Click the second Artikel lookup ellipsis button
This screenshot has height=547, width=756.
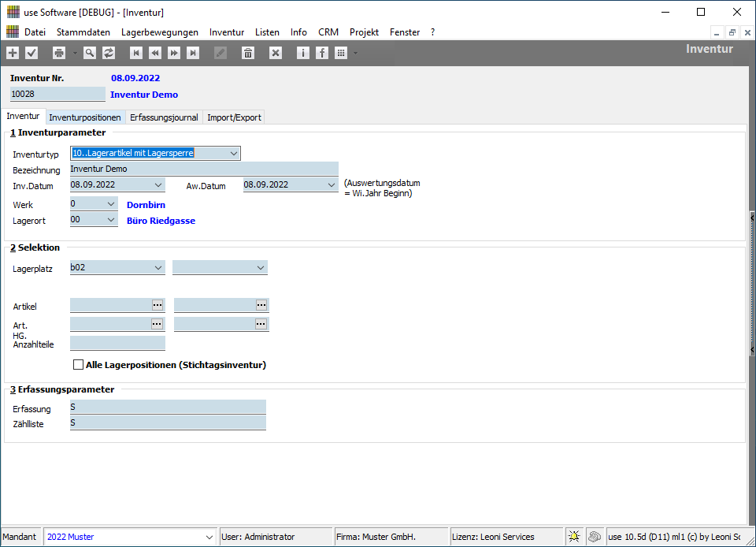(x=261, y=305)
